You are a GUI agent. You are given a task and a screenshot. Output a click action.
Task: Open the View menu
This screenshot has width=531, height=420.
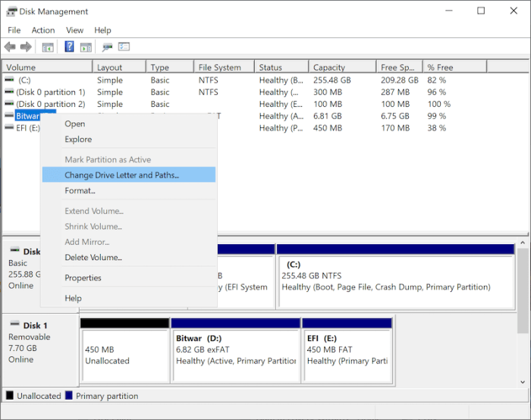point(74,30)
